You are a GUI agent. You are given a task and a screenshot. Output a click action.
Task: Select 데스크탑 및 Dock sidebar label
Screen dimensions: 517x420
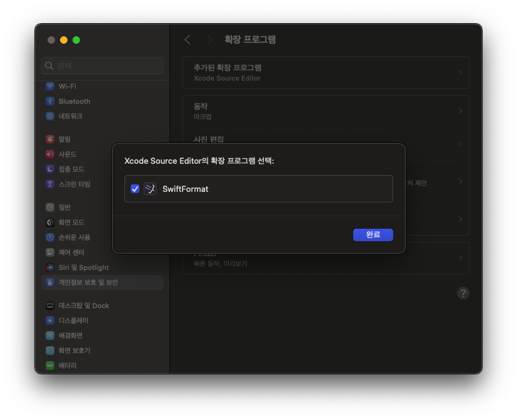pos(84,306)
